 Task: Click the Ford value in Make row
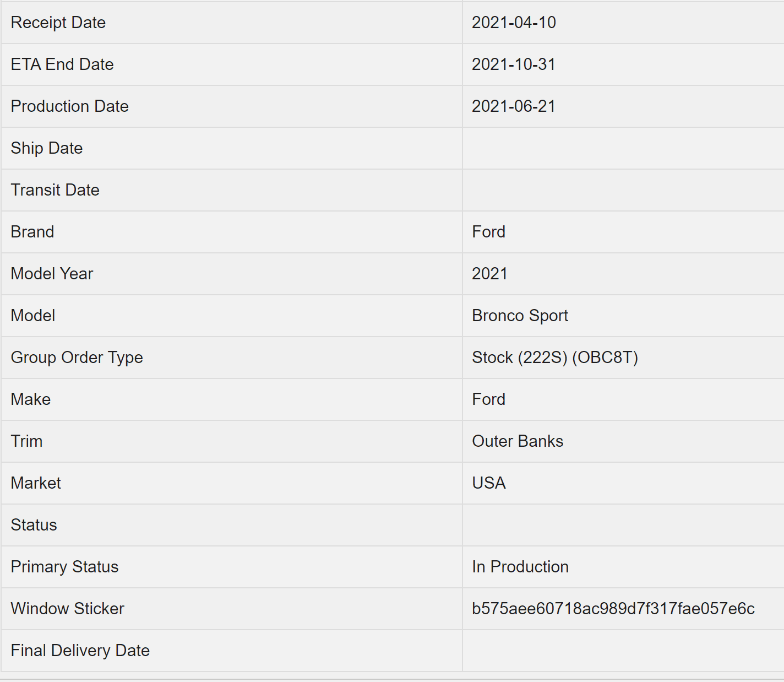(x=488, y=399)
